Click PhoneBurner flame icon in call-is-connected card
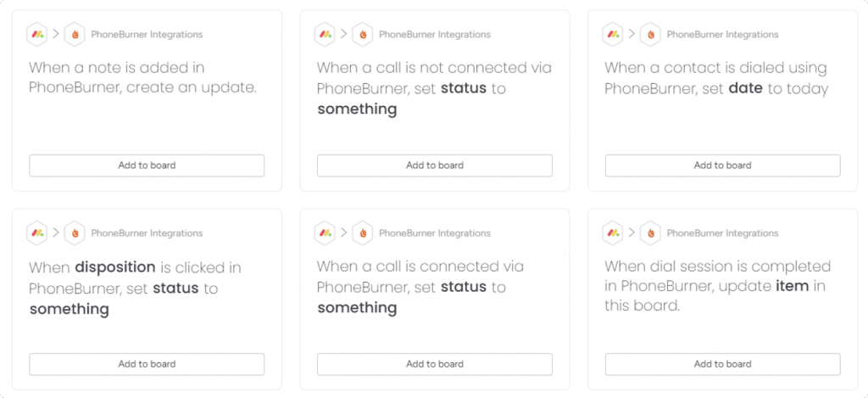 coord(363,233)
